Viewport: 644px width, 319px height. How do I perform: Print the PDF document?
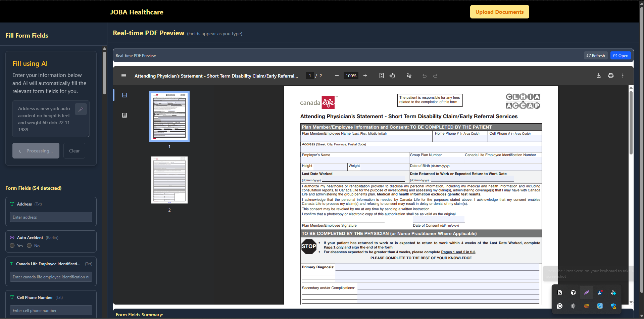[610, 76]
